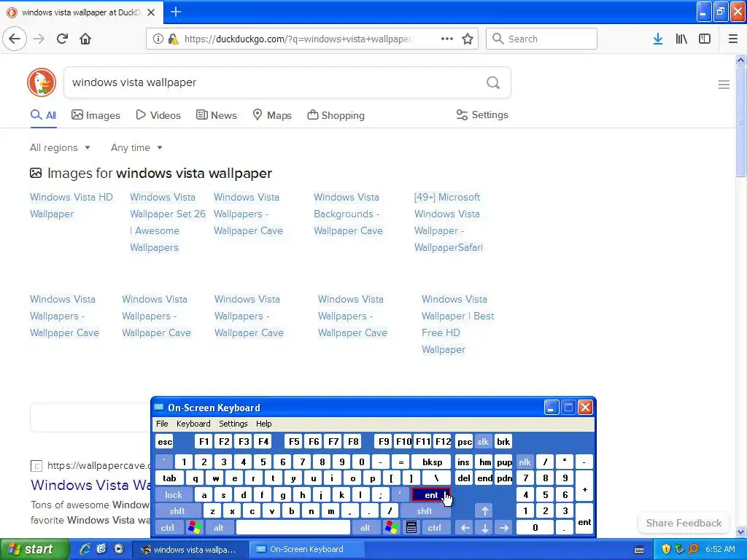The width and height of the screenshot is (747, 560).
Task: Toggle the right alt key
Action: point(365,528)
